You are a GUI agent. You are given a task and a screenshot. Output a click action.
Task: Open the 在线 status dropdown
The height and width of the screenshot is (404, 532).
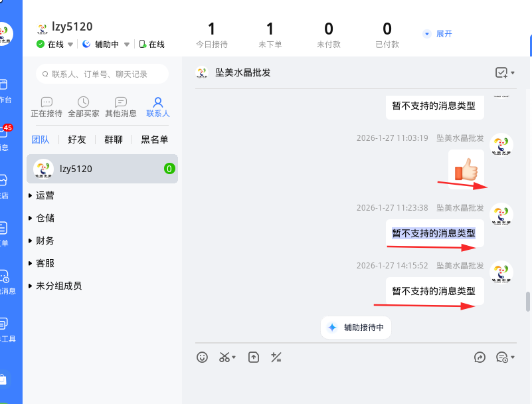click(70, 45)
